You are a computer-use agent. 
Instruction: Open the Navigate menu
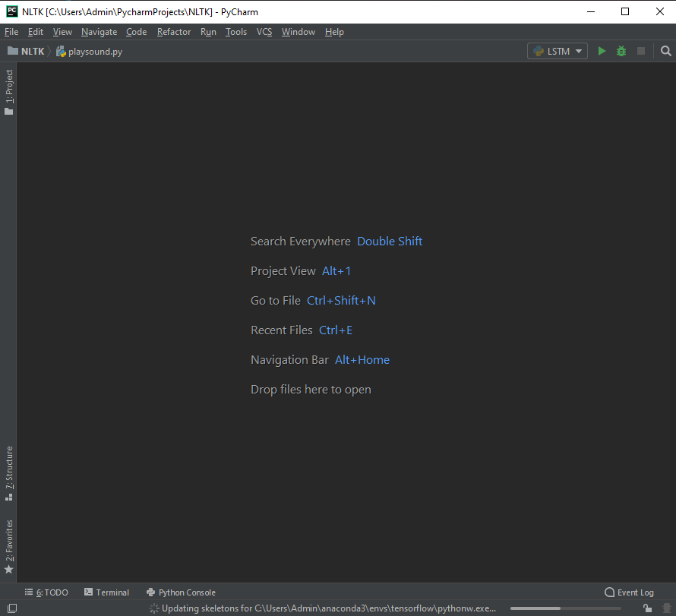tap(100, 32)
